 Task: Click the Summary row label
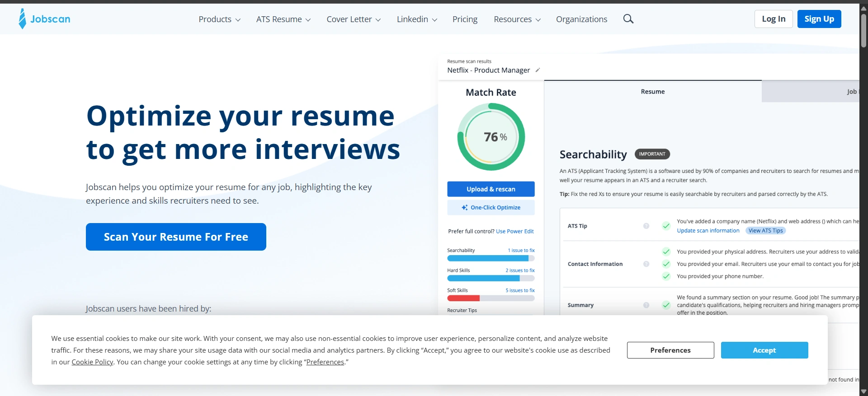tap(580, 305)
